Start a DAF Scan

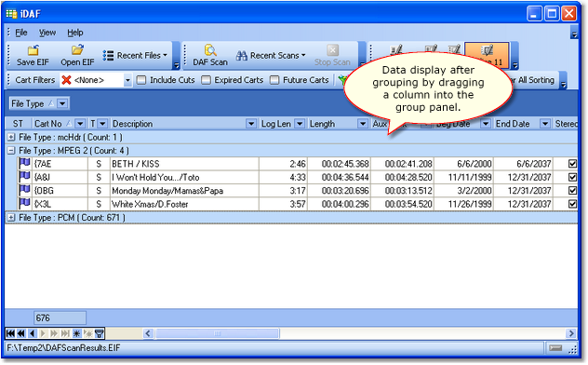(x=210, y=55)
